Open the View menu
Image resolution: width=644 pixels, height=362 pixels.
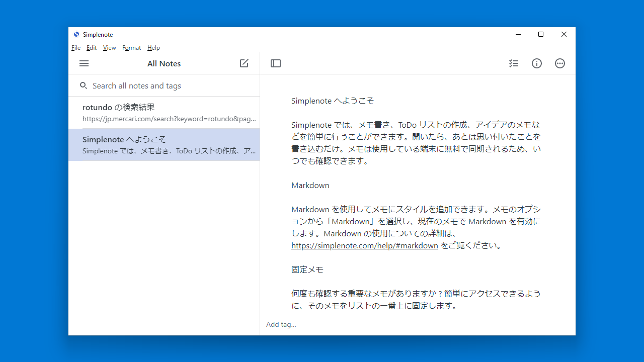(x=109, y=48)
